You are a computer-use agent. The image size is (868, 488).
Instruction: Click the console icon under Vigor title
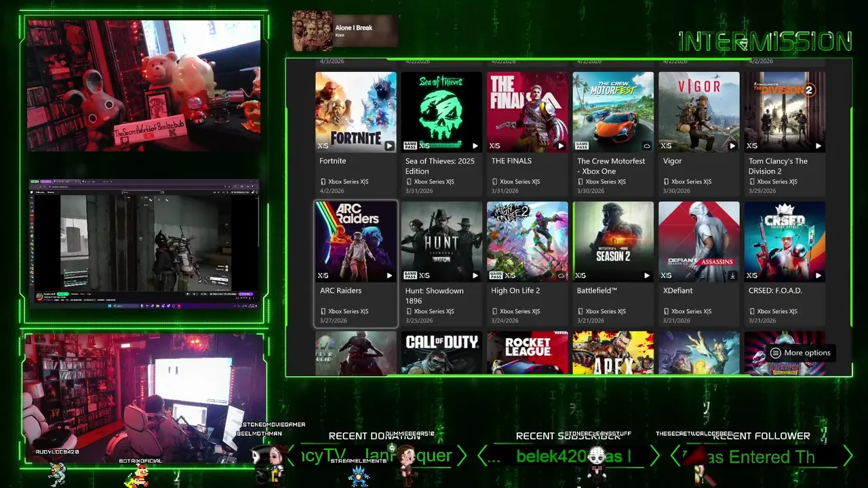(x=666, y=182)
